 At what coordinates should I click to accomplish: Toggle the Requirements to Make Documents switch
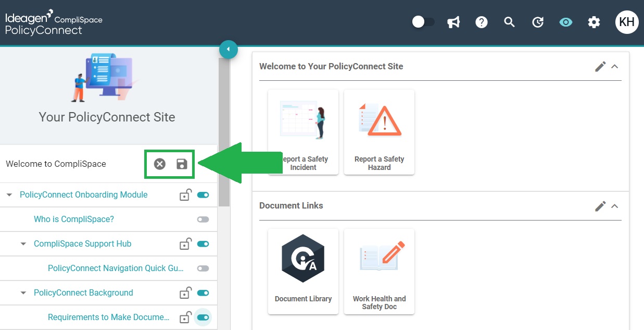tap(203, 317)
